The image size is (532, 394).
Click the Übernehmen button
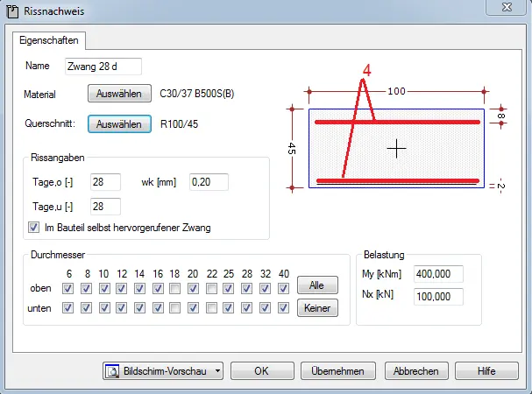coord(338,371)
